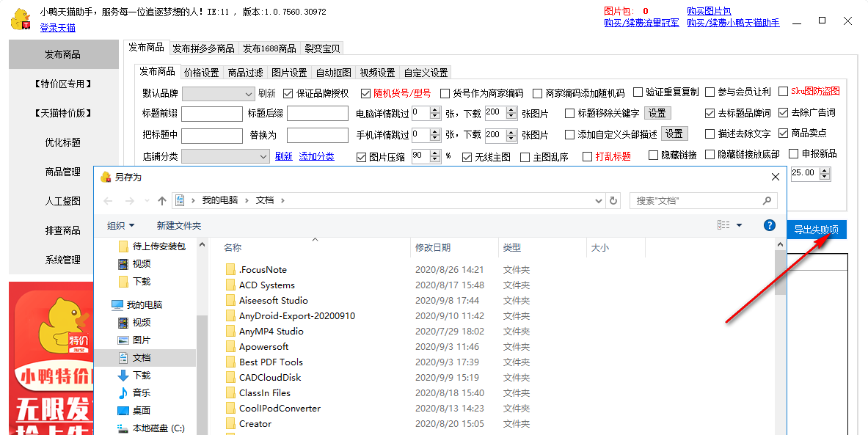Screen dimensions: 868x435
Task: Select the Creator folder icon
Action: 231,425
